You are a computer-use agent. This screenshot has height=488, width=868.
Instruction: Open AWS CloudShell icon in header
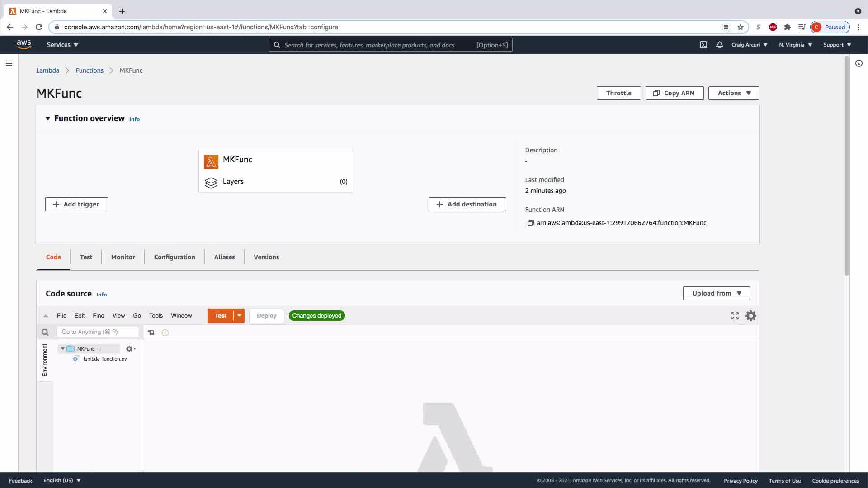pyautogui.click(x=703, y=45)
